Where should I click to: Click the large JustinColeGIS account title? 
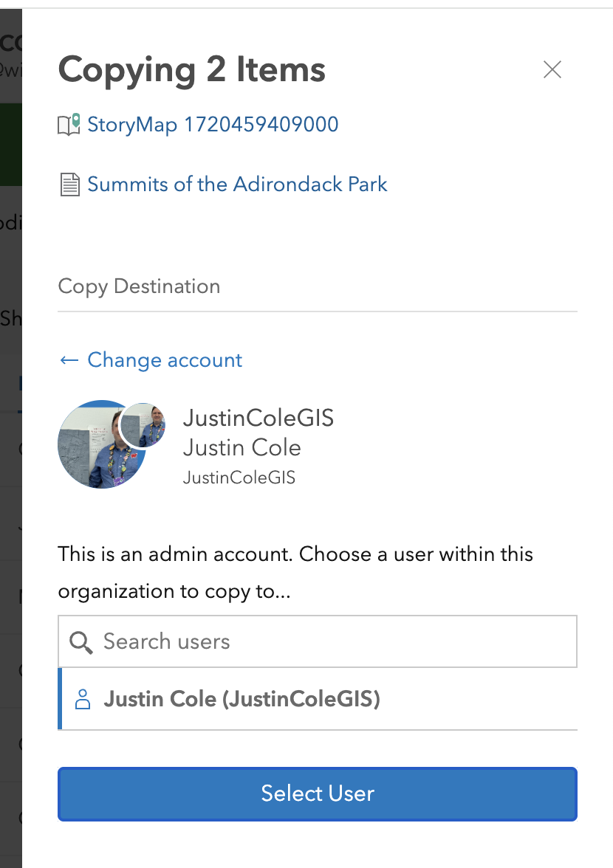(258, 418)
